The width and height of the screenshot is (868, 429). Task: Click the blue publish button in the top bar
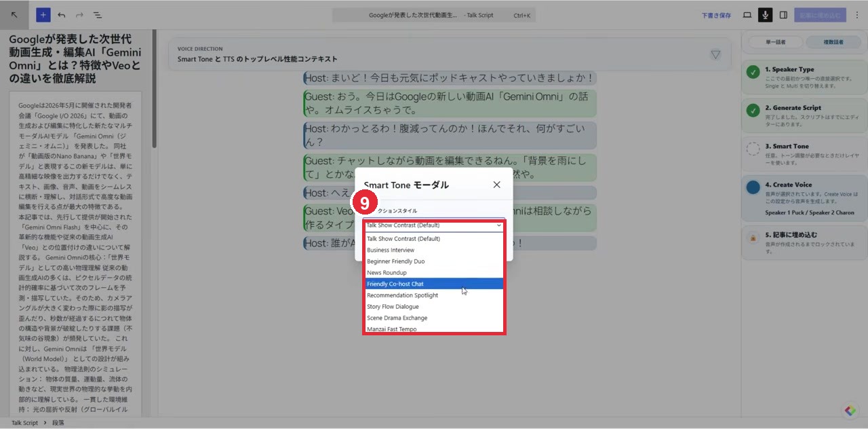(x=820, y=15)
